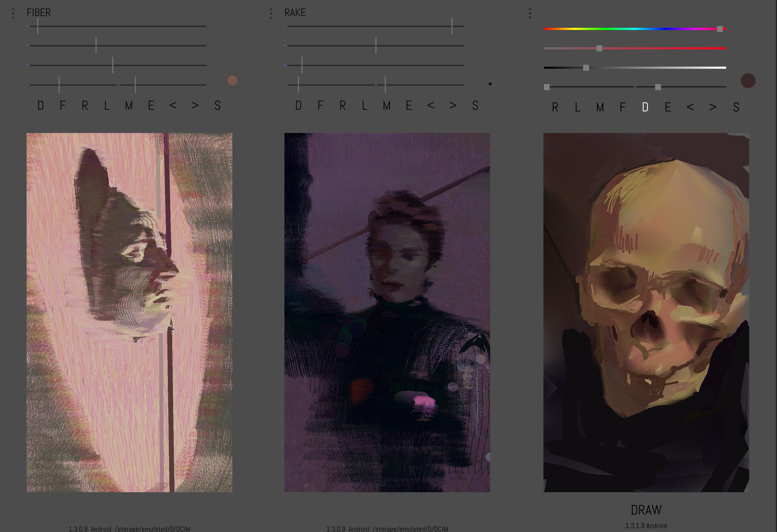Click the red channel slider in RAKE panel

click(376, 26)
